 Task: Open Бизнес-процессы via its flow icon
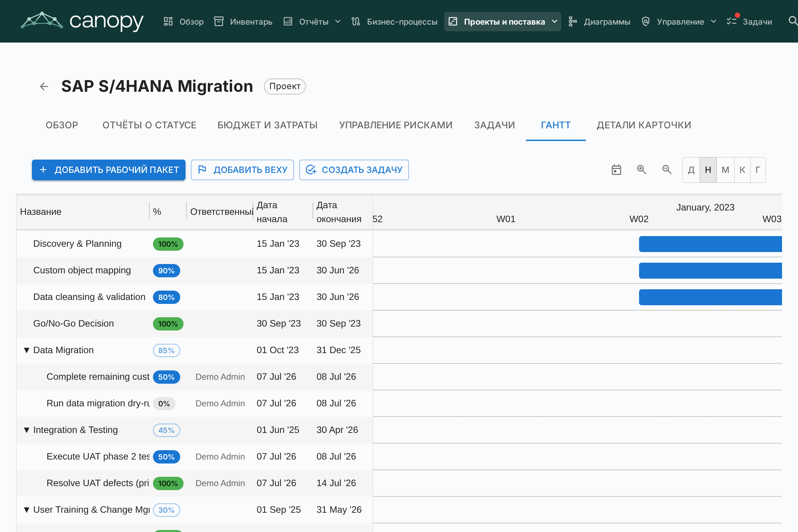[356, 21]
